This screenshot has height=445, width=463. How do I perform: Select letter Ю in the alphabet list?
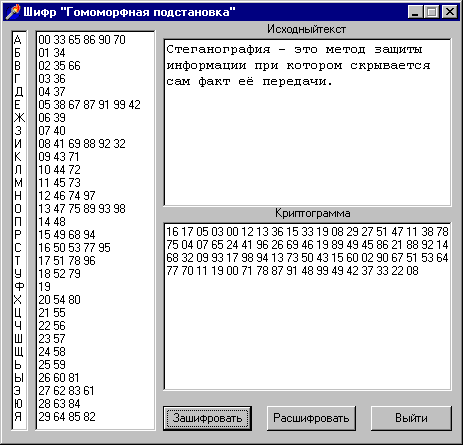pyautogui.click(x=18, y=404)
